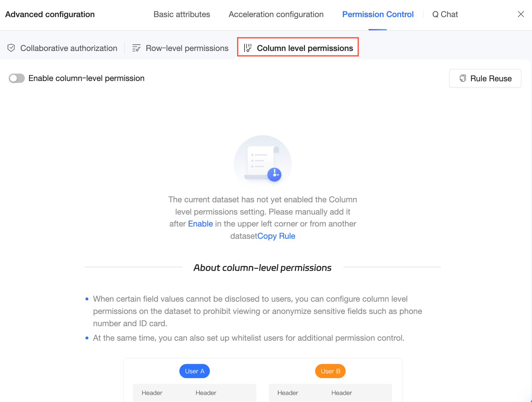Click the orange User B badge
The height and width of the screenshot is (402, 532).
pyautogui.click(x=330, y=371)
